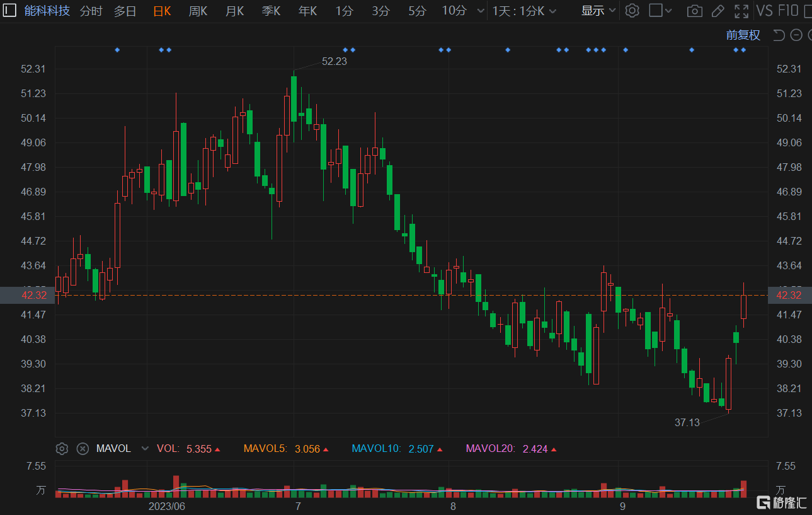Switch to the 5分 minute chart

(x=417, y=11)
